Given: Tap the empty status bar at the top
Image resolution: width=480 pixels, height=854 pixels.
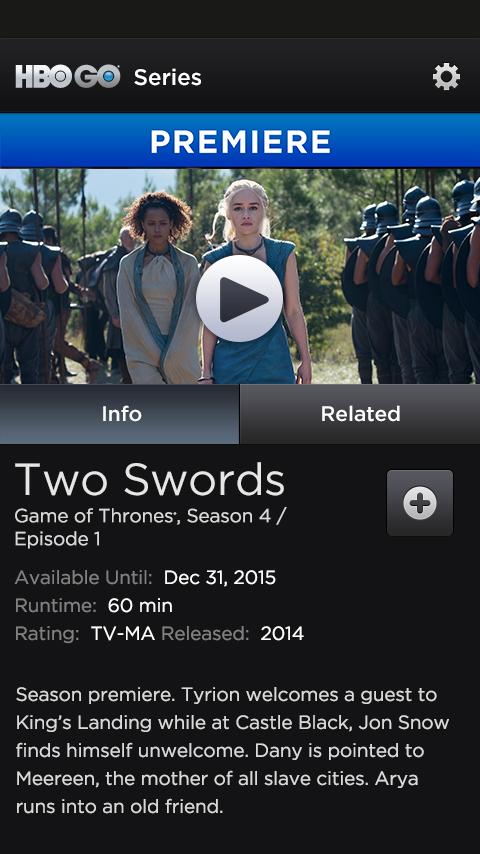Looking at the screenshot, I should point(240,19).
